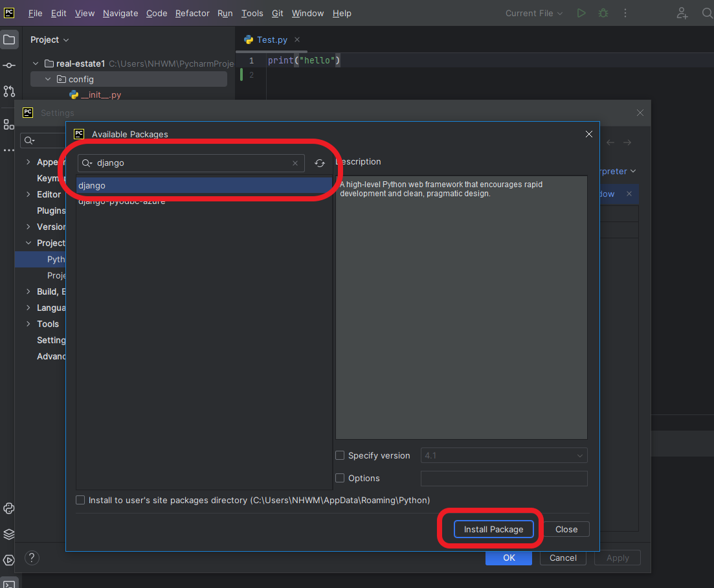Screen dimensions: 714x588
Task: Check Install to user's site packages directory
Action: pyautogui.click(x=80, y=500)
